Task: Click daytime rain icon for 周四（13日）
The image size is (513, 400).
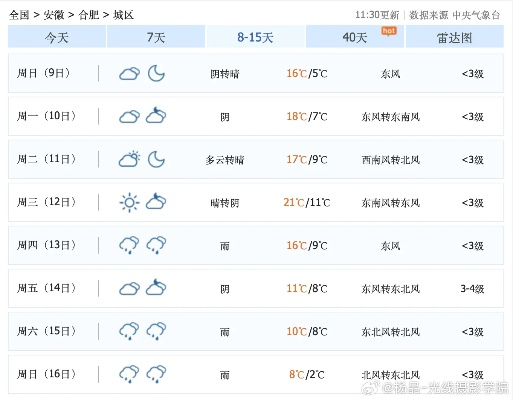Action: [129, 245]
